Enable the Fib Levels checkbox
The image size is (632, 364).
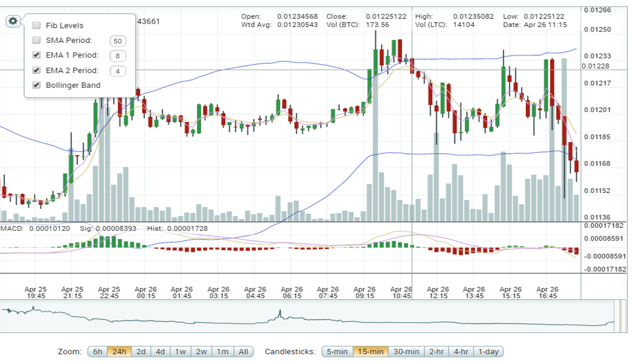[36, 26]
